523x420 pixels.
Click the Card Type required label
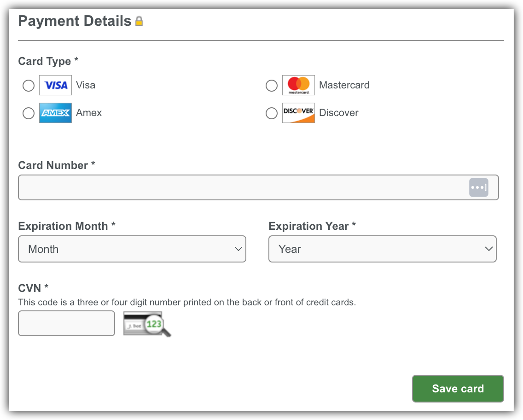pos(48,61)
